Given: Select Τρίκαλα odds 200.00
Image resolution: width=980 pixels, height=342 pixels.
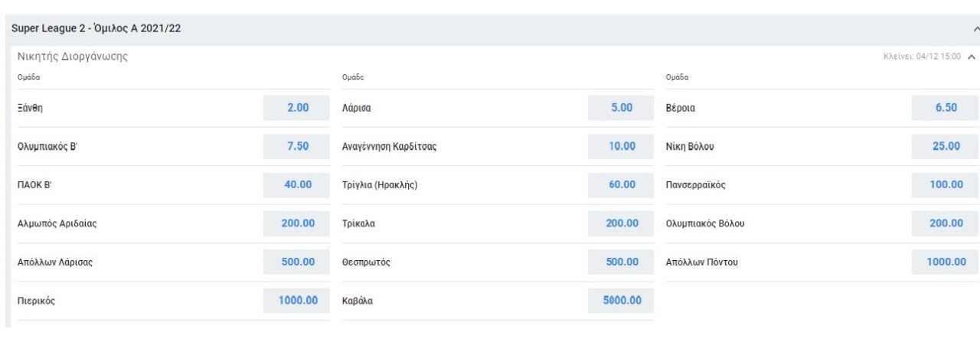Looking at the screenshot, I should point(621,223).
